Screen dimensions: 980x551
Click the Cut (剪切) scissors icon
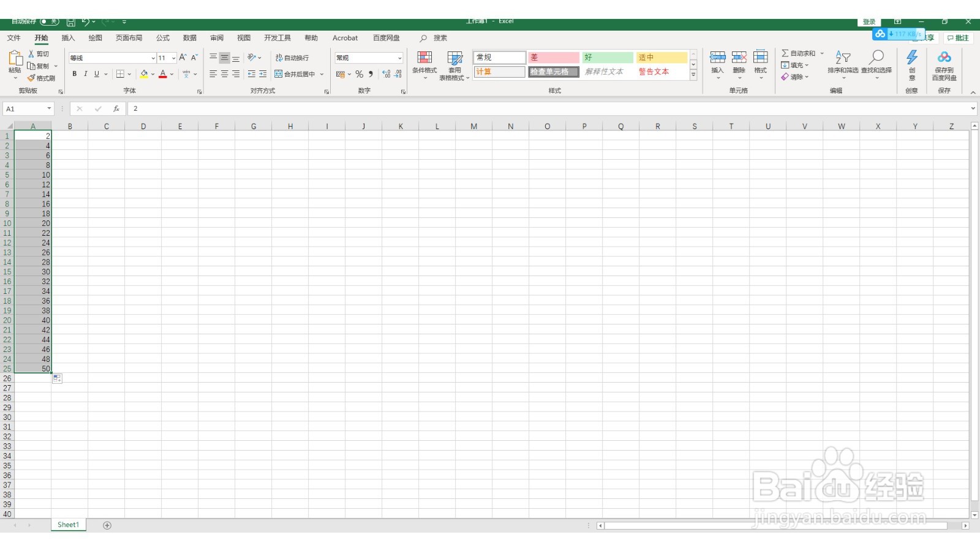pos(31,54)
